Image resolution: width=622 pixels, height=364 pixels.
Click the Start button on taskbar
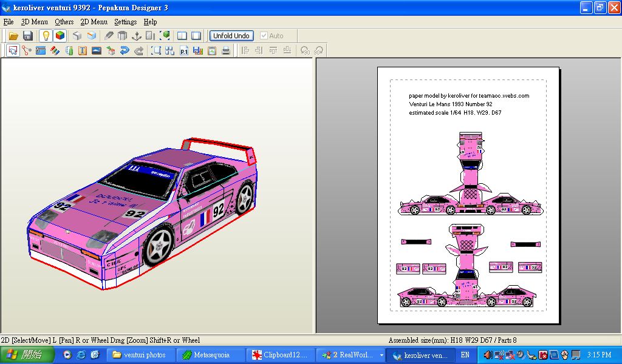point(27,354)
